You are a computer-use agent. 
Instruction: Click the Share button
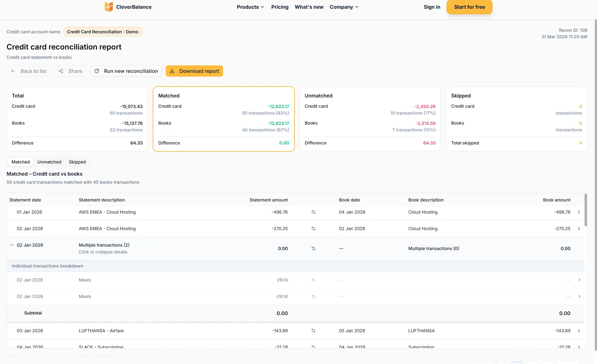click(70, 71)
